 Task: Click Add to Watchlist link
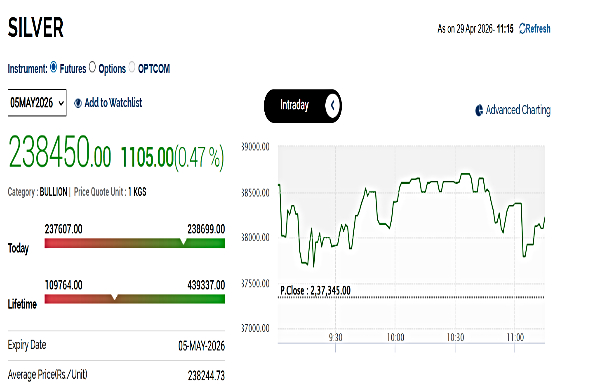113,103
